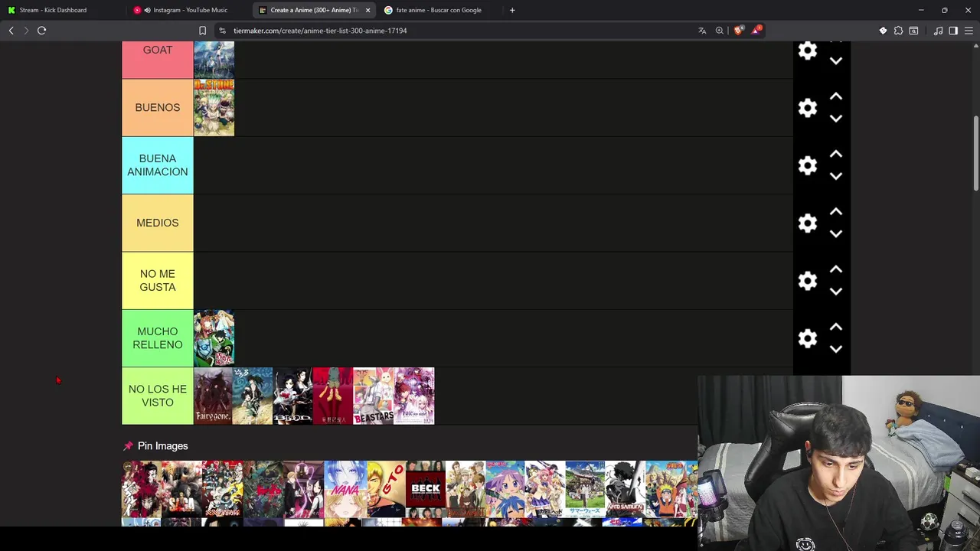Click the MEDIOS tier label
This screenshot has width=980, height=551.
tap(158, 223)
